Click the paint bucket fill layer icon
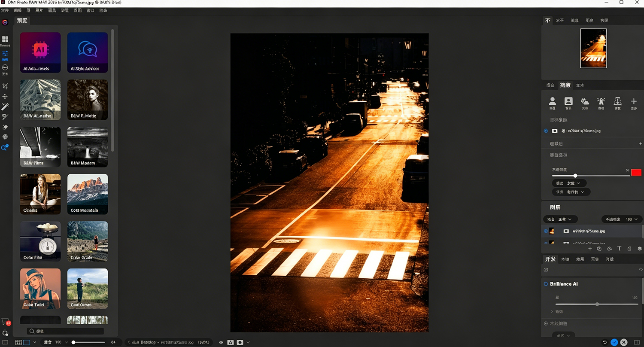 [x=609, y=249]
